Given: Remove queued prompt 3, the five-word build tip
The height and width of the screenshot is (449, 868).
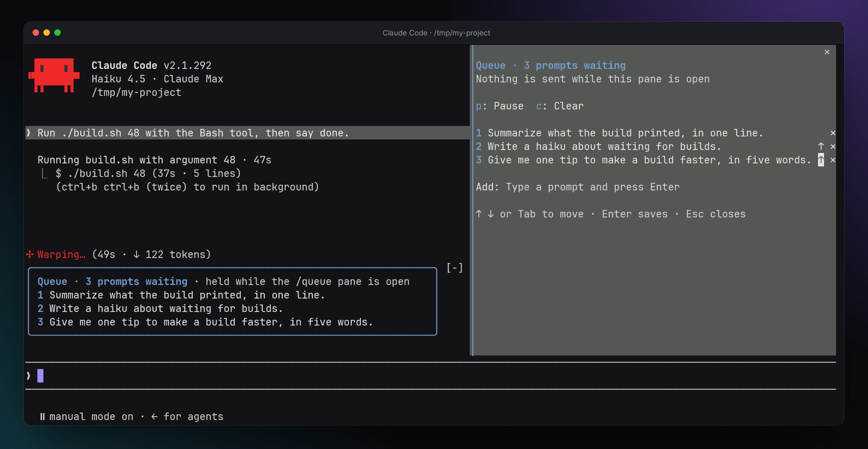Looking at the screenshot, I should [833, 160].
